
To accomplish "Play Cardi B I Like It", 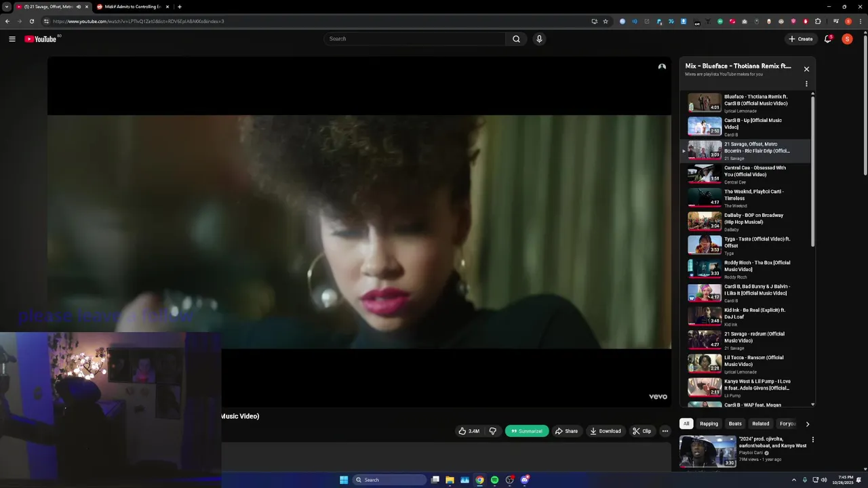I will click(x=746, y=293).
